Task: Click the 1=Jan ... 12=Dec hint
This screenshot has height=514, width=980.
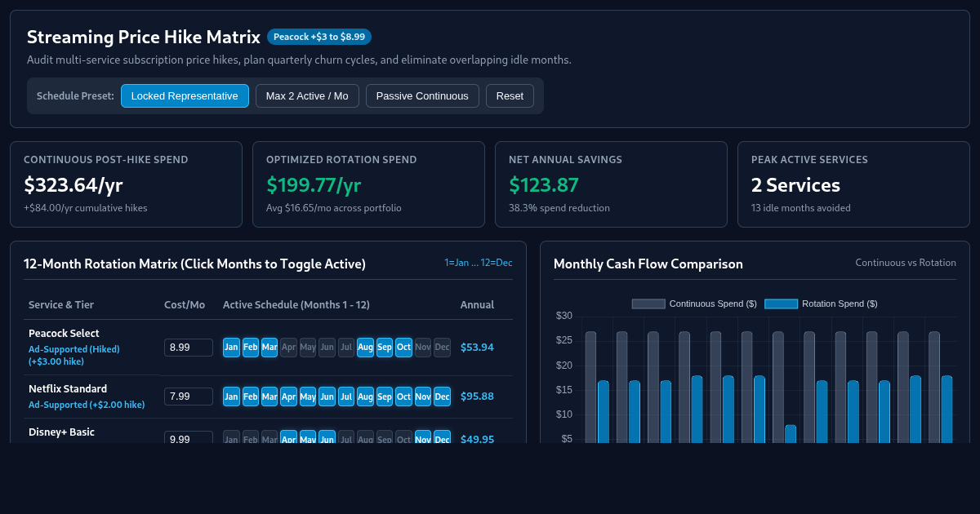Action: point(479,263)
